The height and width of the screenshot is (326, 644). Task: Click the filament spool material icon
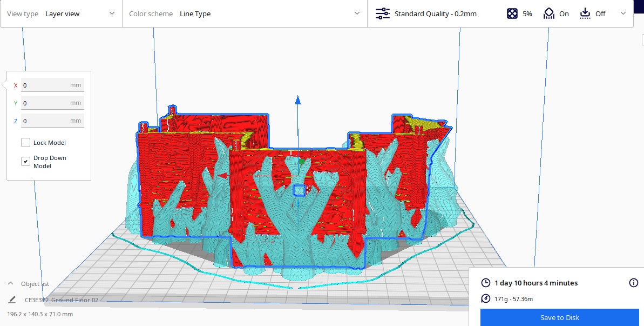point(485,299)
